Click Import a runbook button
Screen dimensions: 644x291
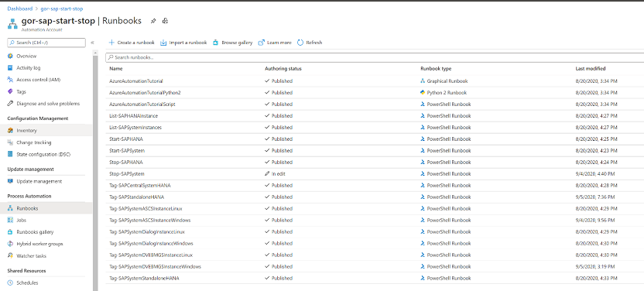click(x=183, y=43)
